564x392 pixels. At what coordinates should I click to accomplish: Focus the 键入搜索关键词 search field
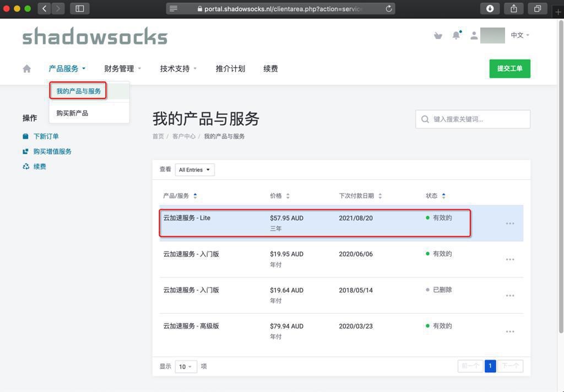473,119
